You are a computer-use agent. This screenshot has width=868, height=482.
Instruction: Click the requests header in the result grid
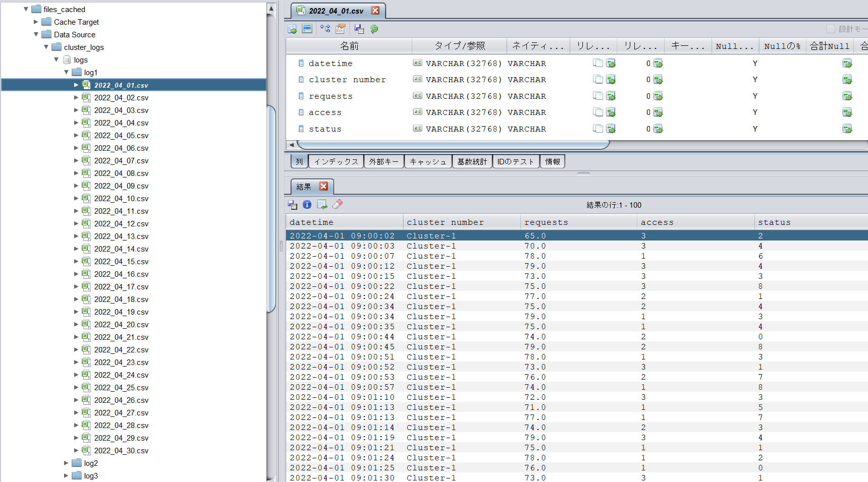(579, 222)
